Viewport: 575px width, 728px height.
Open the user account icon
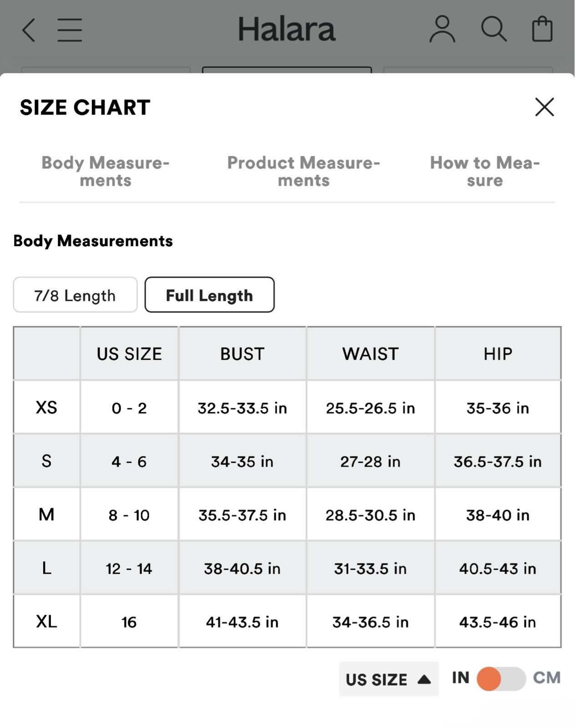442,30
